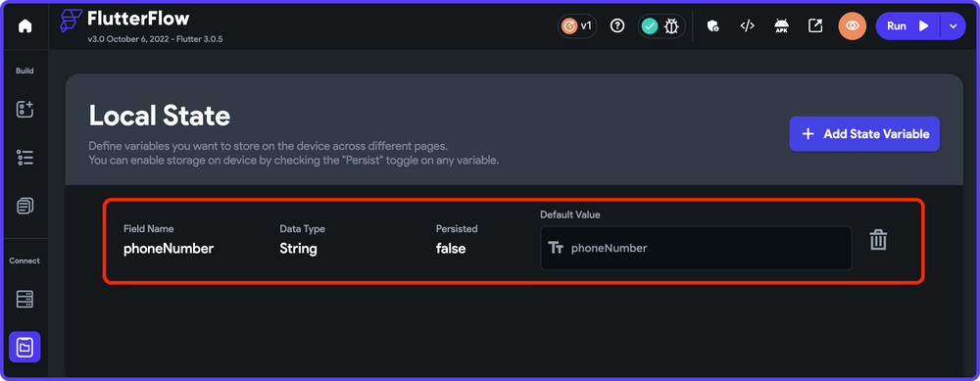980x381 pixels.
Task: Open the Firestore database icon
Action: coord(25,299)
